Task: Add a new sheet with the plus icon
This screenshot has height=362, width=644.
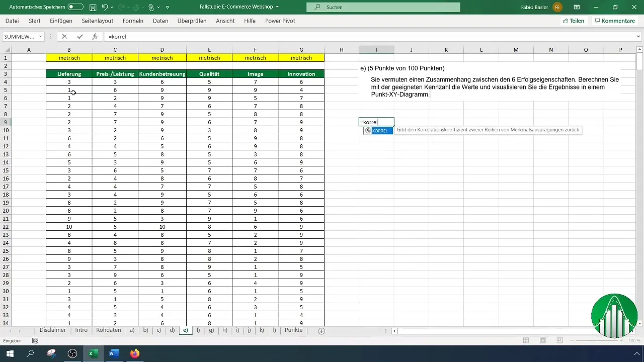Action: click(x=321, y=331)
